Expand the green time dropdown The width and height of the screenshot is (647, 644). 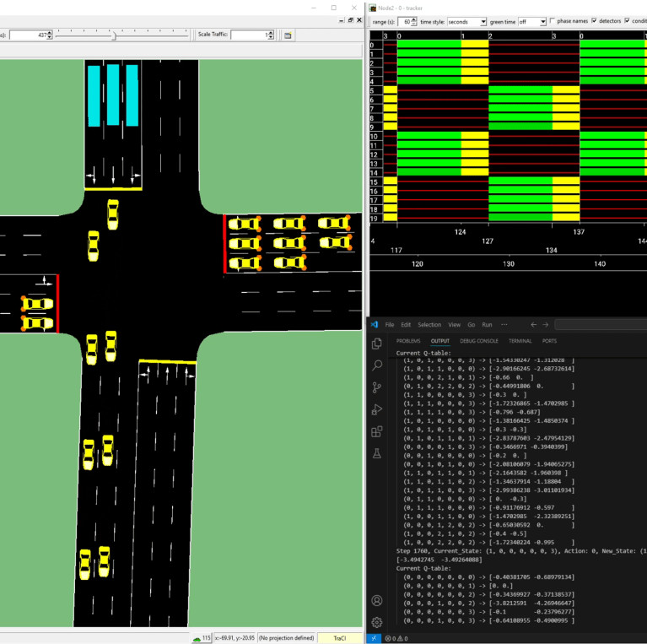click(x=531, y=22)
